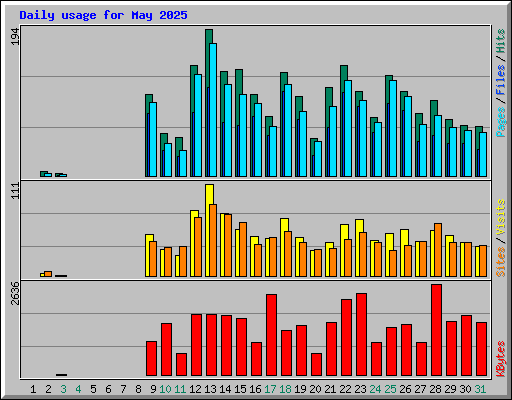Click the blue "Files" legend label
Image resolution: width=512 pixels, height=400 pixels.
click(501, 80)
